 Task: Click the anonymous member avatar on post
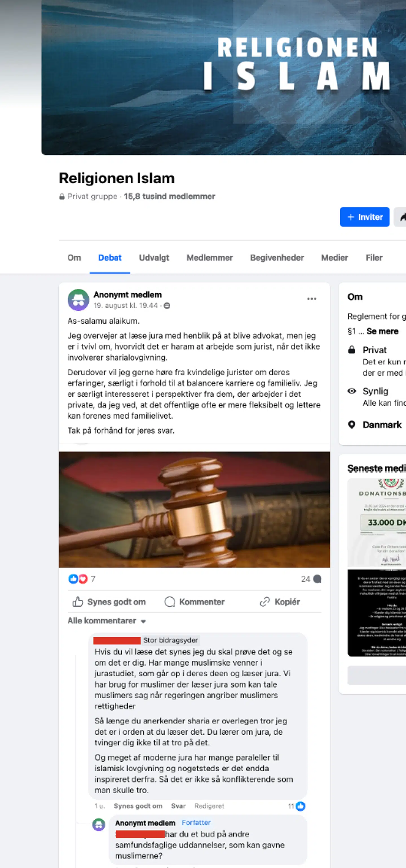(x=78, y=299)
